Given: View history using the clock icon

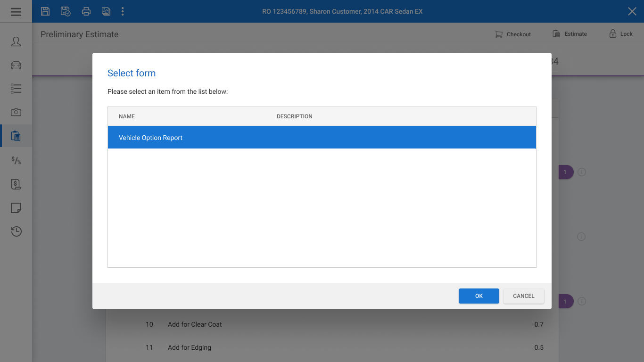Looking at the screenshot, I should [x=16, y=231].
